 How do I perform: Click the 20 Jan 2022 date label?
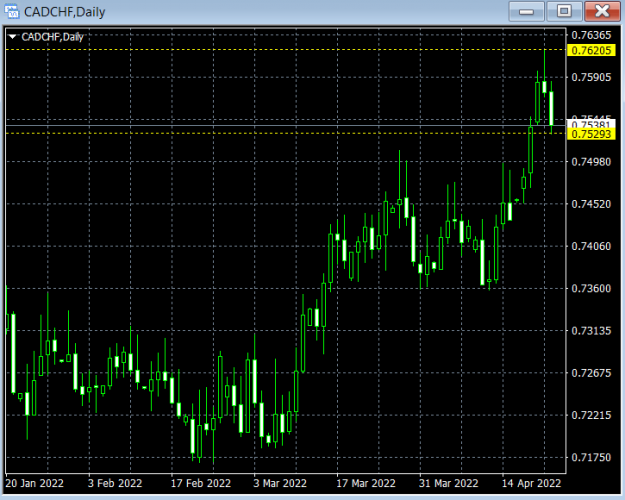point(35,483)
